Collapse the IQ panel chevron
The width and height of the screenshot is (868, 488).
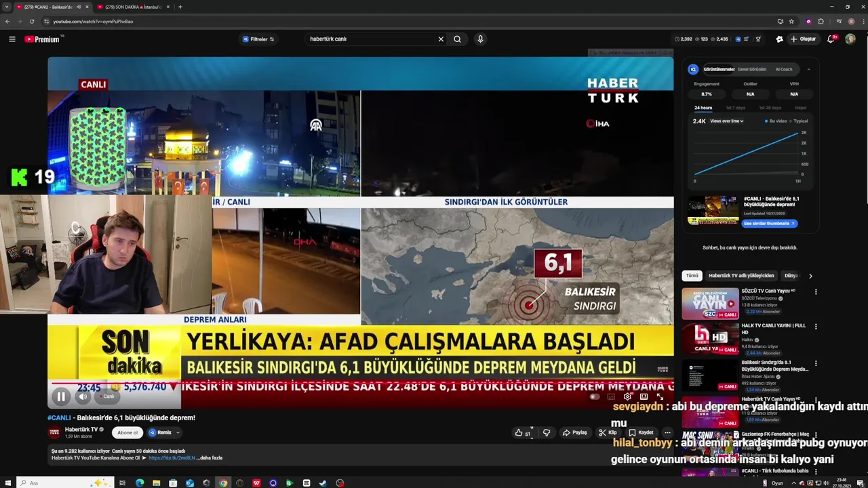tap(808, 69)
